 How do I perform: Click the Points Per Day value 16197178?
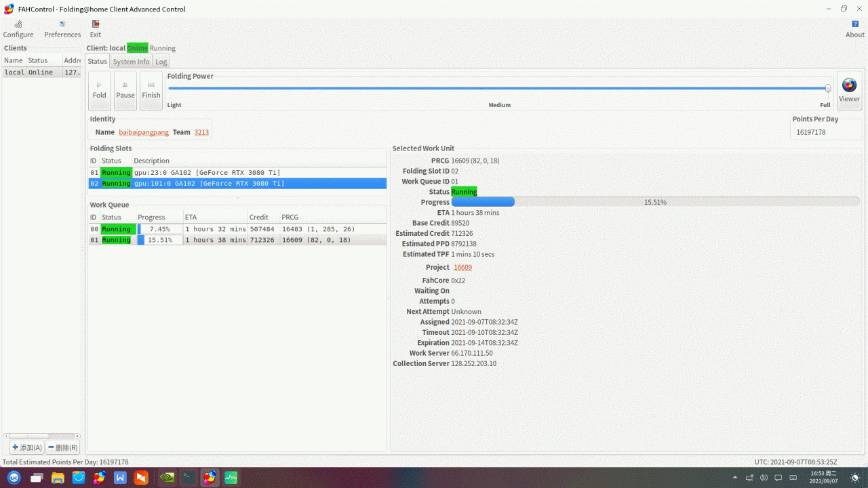(811, 132)
